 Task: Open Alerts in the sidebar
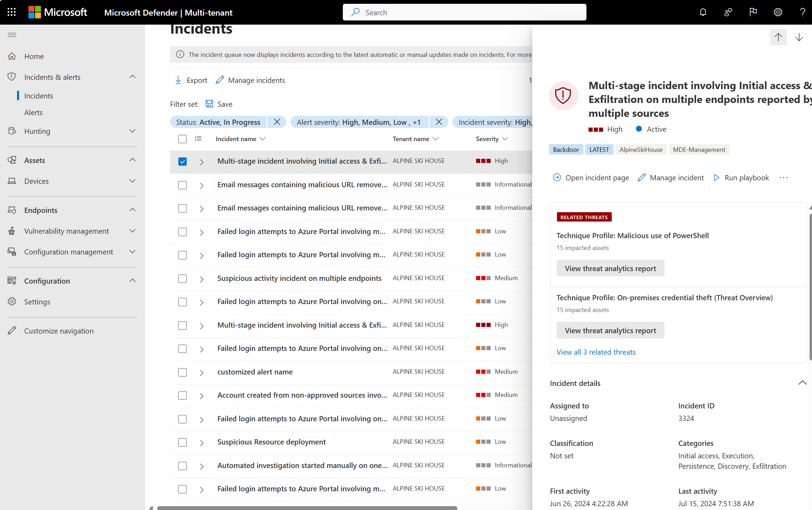[x=33, y=112]
